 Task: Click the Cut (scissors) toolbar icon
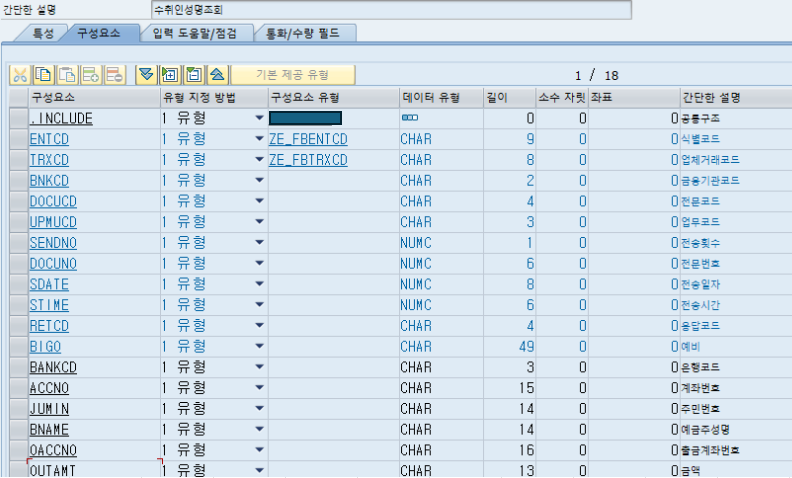point(20,75)
